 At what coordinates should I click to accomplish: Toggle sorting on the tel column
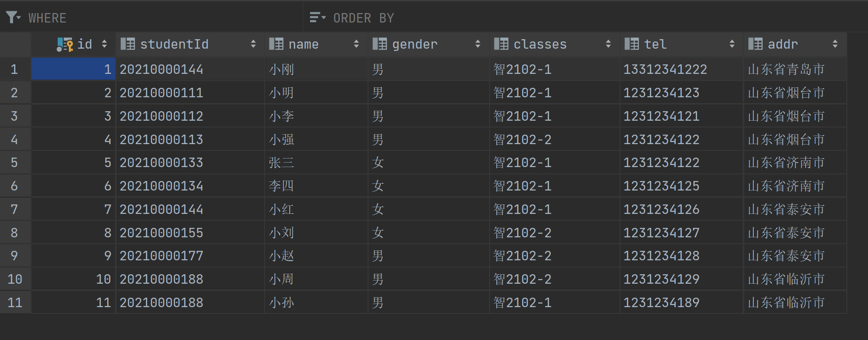point(733,44)
